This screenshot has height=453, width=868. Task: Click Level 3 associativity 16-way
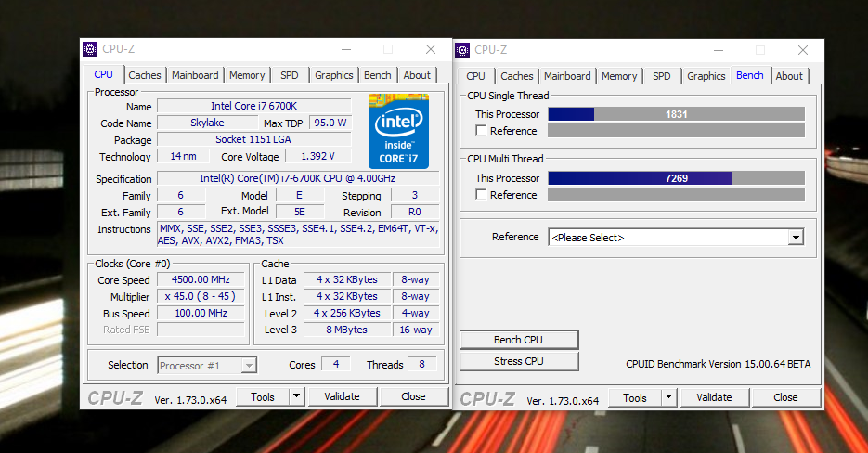416,330
